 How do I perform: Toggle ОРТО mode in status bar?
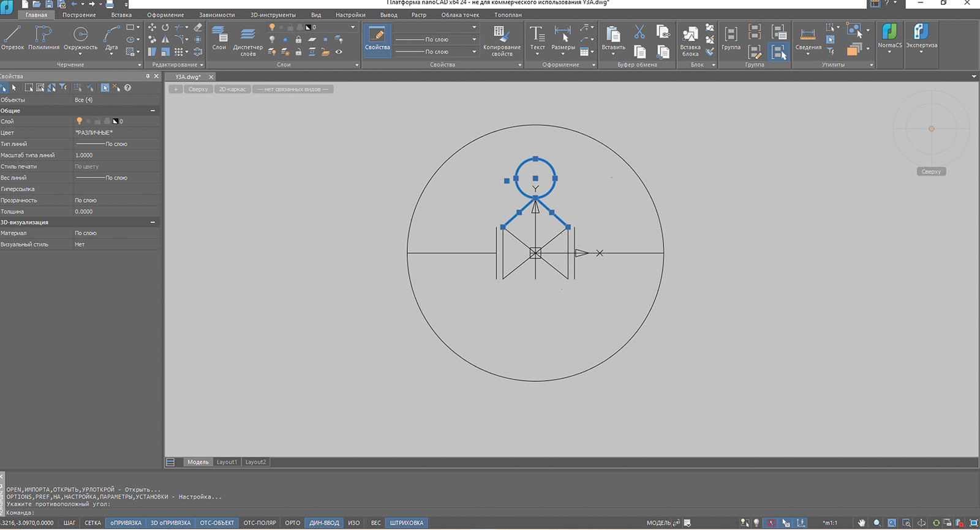coord(293,523)
